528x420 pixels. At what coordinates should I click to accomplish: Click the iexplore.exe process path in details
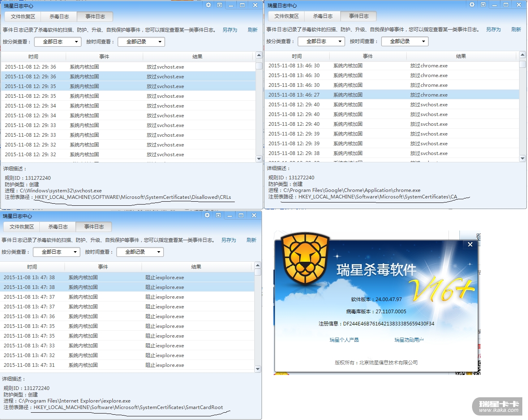75,401
